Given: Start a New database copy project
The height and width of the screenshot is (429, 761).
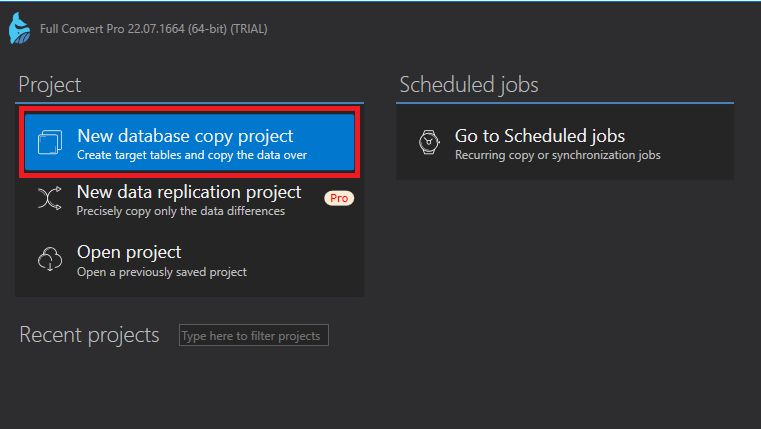Looking at the screenshot, I should [185, 136].
